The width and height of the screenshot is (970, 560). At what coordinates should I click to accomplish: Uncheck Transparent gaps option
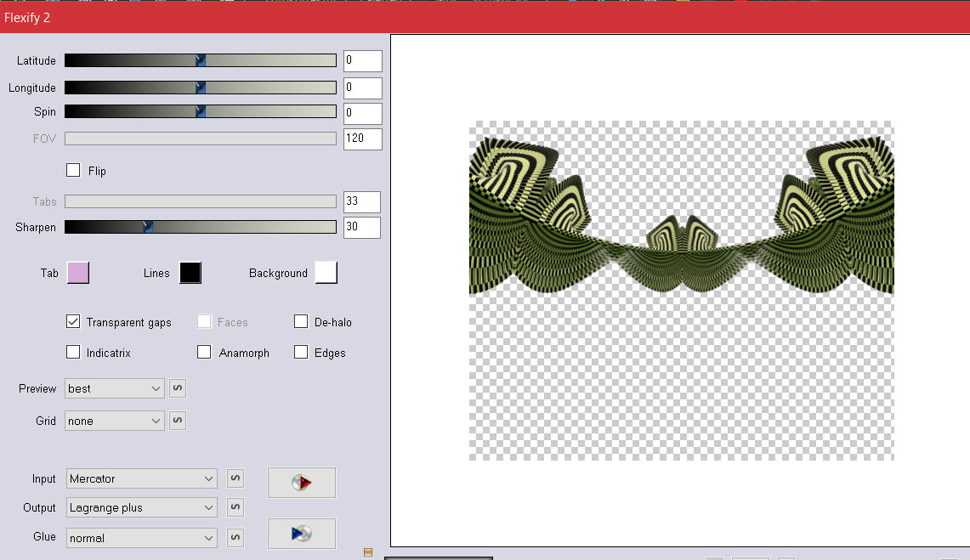pos(73,322)
